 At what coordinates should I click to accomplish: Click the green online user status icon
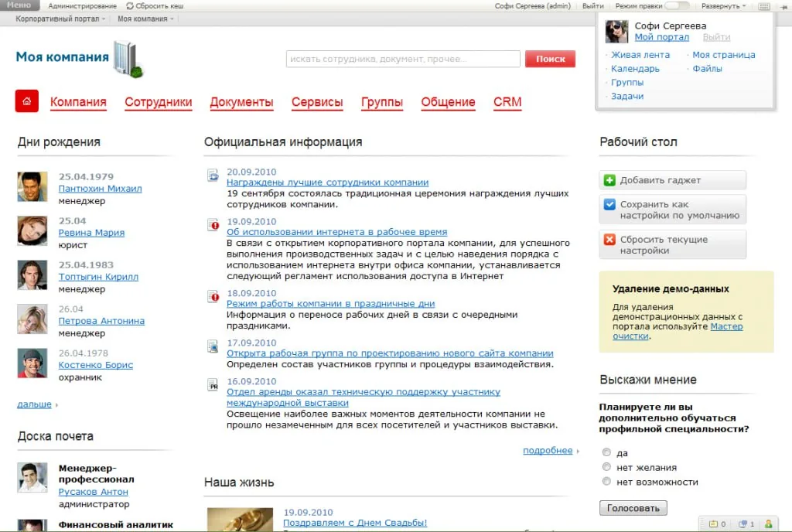coord(768,524)
